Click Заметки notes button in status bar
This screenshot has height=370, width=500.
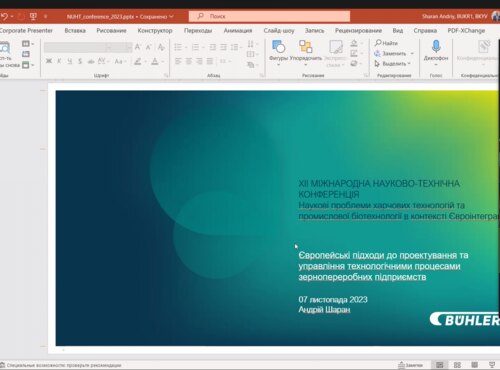pos(411,365)
